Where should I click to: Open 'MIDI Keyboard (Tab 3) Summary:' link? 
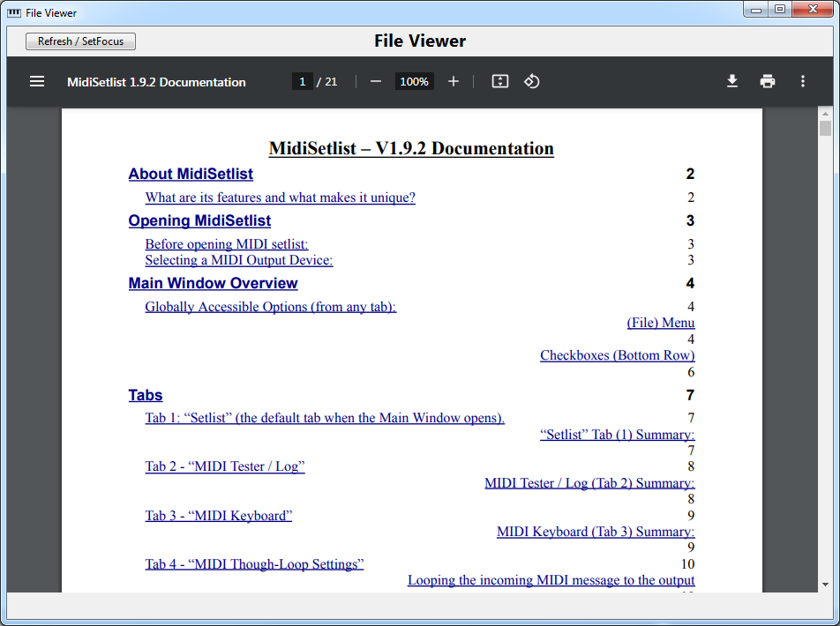[595, 531]
